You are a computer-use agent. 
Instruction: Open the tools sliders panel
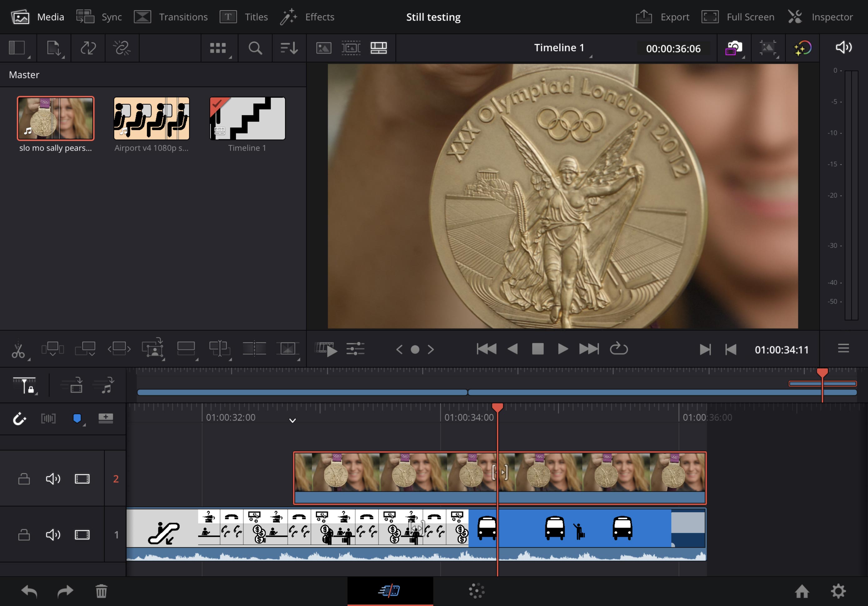tap(355, 349)
